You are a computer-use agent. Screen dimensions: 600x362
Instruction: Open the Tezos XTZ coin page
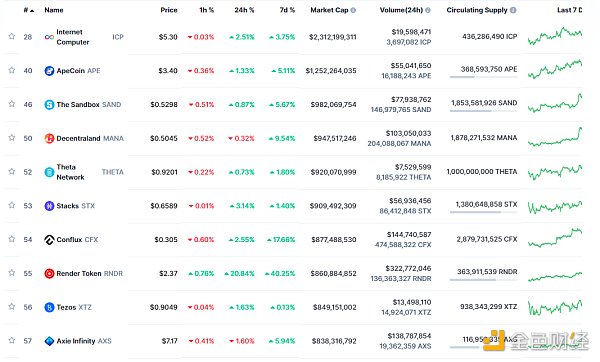point(74,307)
